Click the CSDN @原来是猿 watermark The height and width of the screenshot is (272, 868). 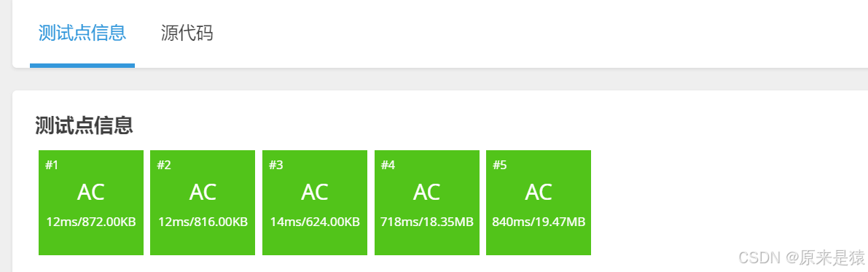point(802,257)
